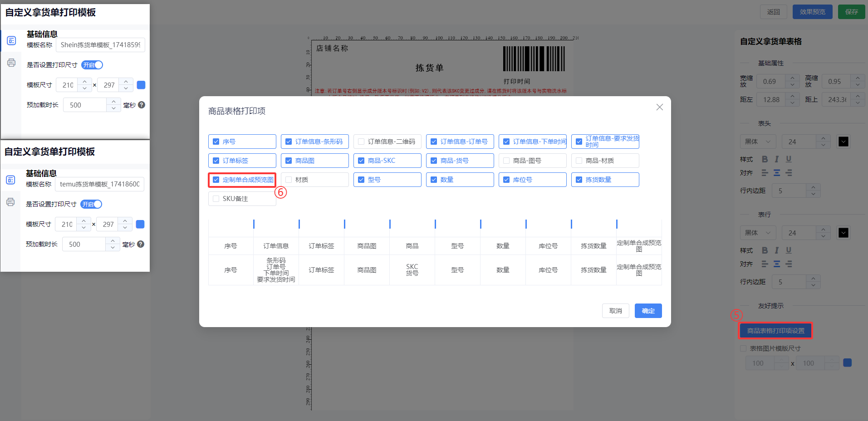Image resolution: width=868 pixels, height=421 pixels.
Task: Click the 取消 button in dialog
Action: click(615, 311)
